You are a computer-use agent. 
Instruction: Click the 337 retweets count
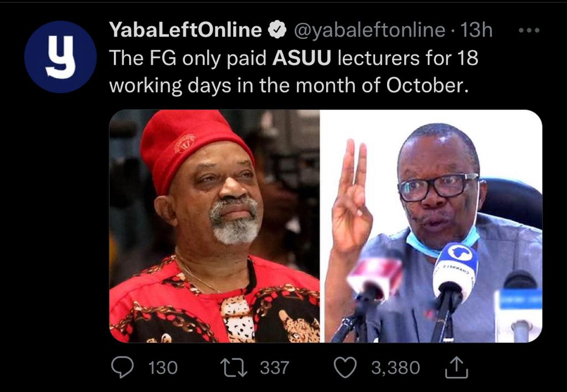275,368
